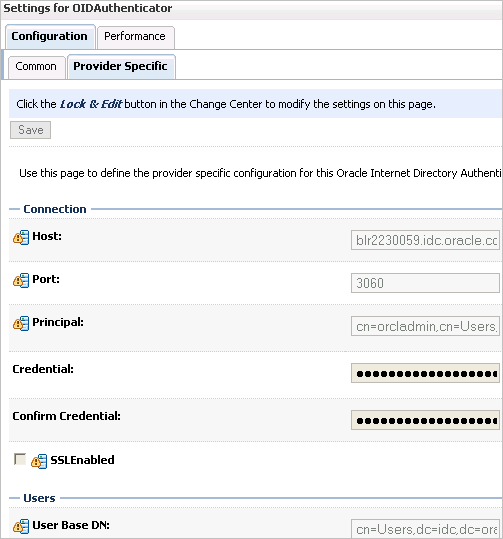Screen dimensions: 503x539
Task: Click the Lock & Edit text in notice
Action: (x=90, y=104)
